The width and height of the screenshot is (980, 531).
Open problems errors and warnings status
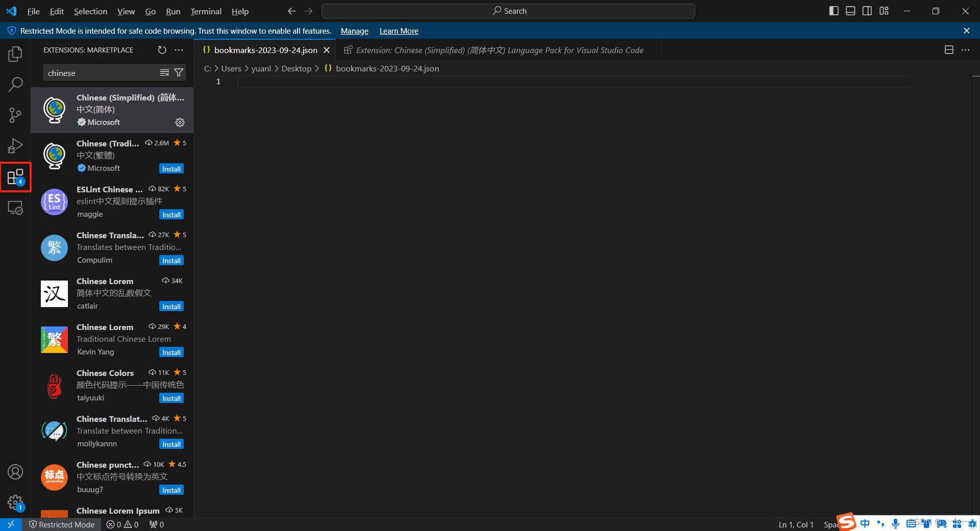point(122,524)
